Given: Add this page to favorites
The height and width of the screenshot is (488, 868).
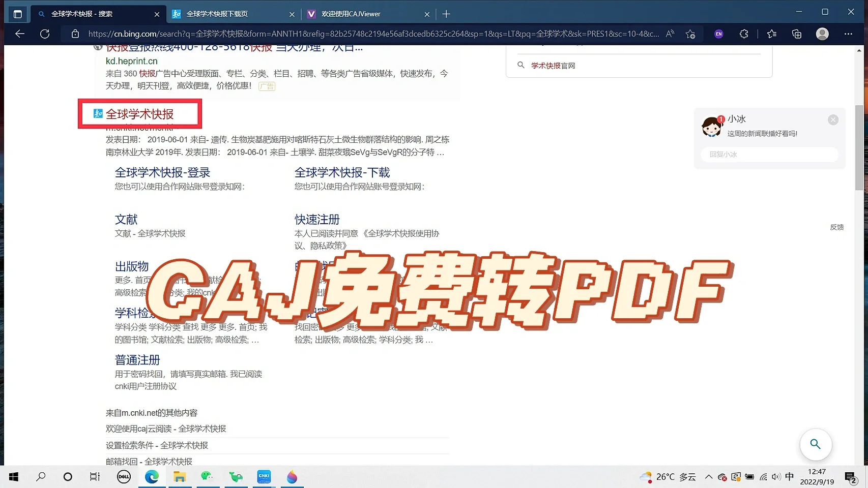Looking at the screenshot, I should [690, 34].
